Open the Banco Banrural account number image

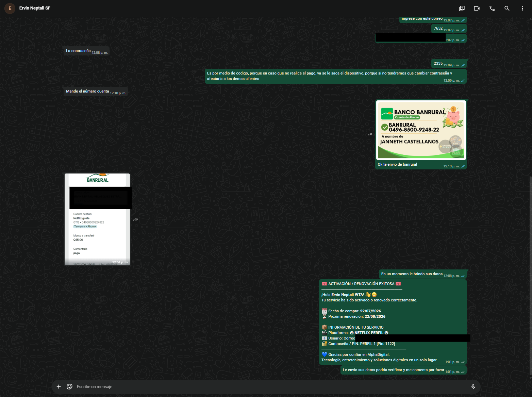coord(421,130)
